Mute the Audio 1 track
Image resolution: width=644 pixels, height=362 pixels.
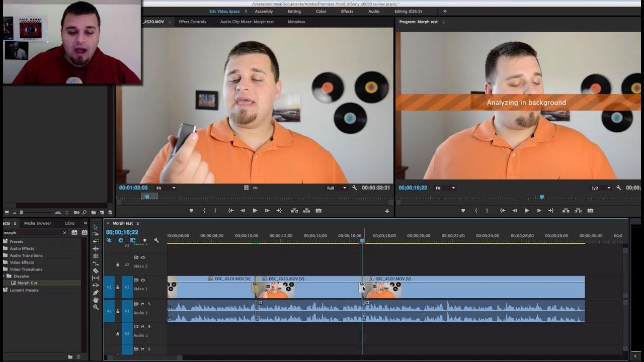pos(142,304)
